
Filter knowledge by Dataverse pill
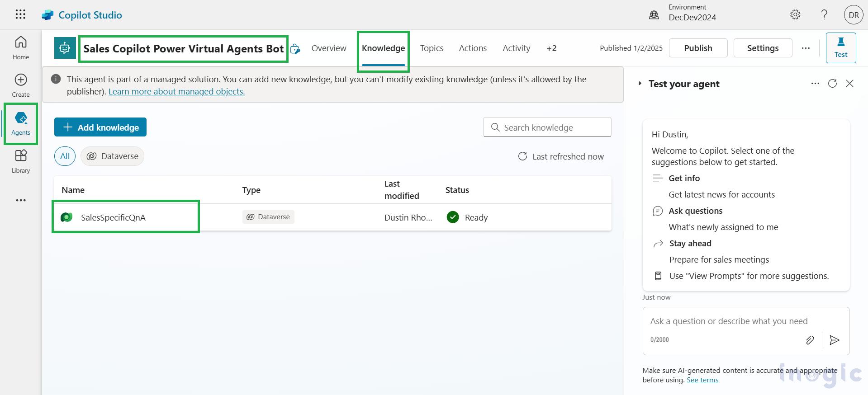(x=113, y=156)
